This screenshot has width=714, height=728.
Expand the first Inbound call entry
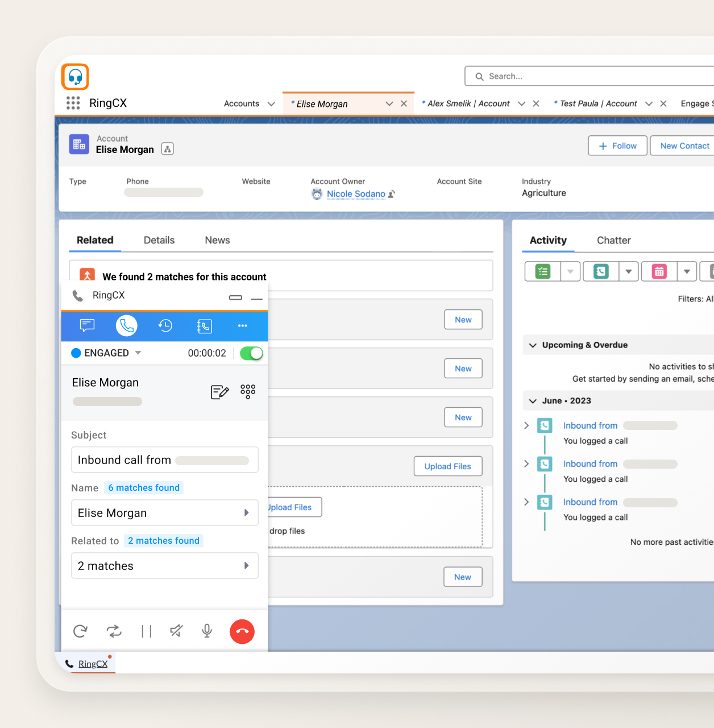[526, 425]
